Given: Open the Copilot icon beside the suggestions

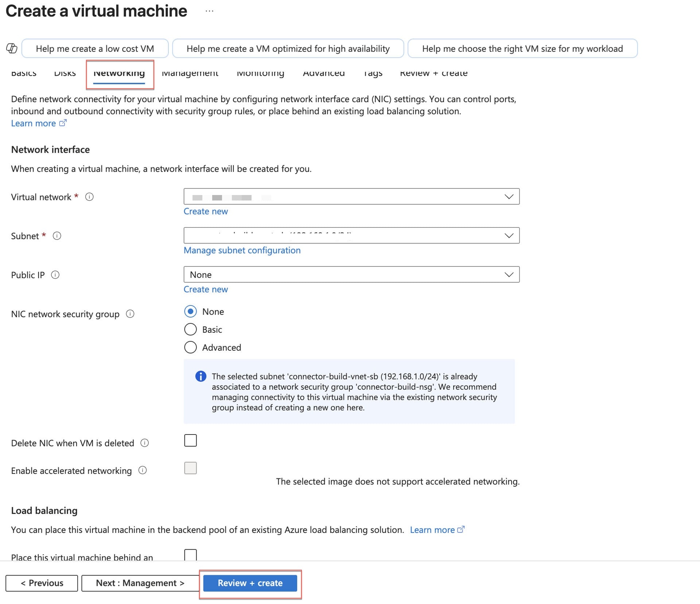Looking at the screenshot, I should coord(11,48).
